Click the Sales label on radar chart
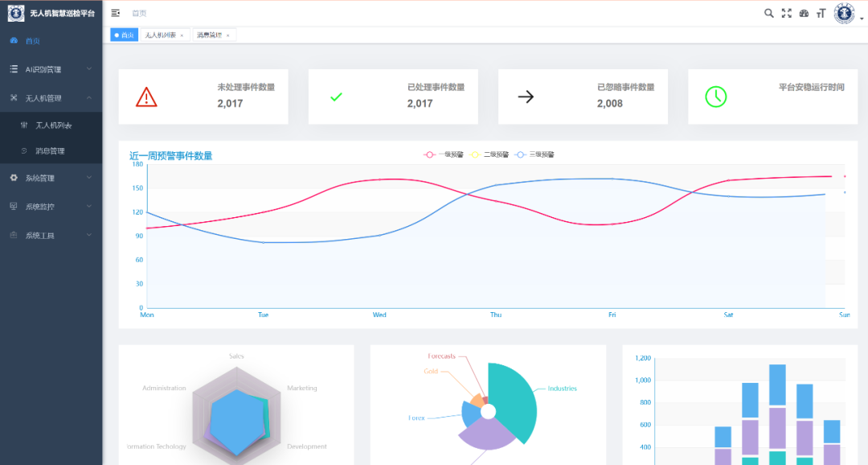This screenshot has width=868, height=465. coord(236,356)
